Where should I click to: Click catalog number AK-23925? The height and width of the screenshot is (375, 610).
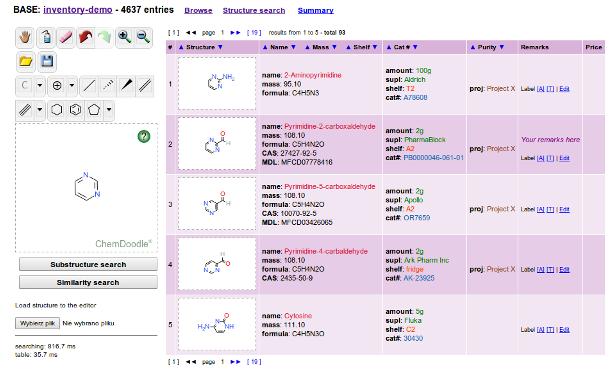pos(419,278)
